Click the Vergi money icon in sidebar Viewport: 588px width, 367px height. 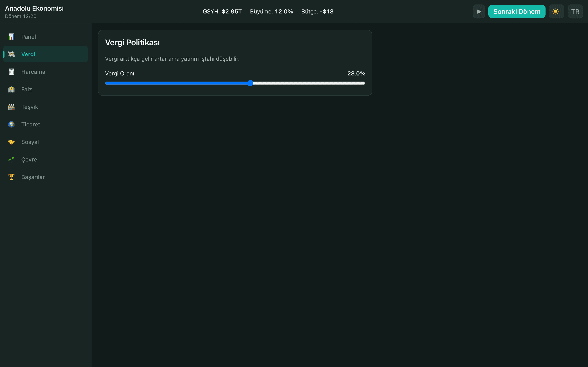pos(11,54)
